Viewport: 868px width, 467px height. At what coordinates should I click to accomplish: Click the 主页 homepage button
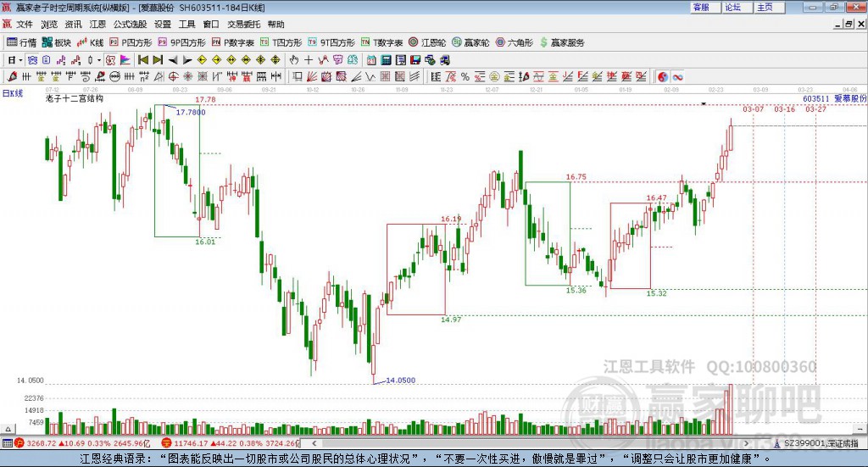tap(770, 8)
